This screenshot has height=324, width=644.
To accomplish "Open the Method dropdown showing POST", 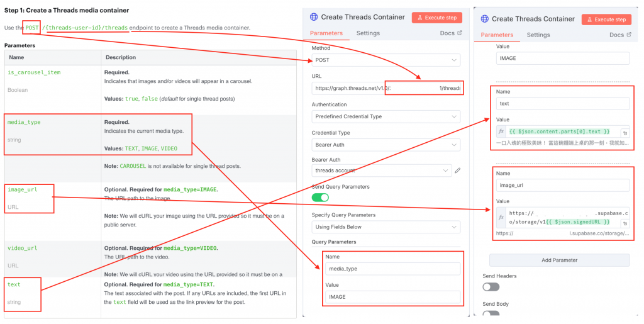I will point(386,60).
